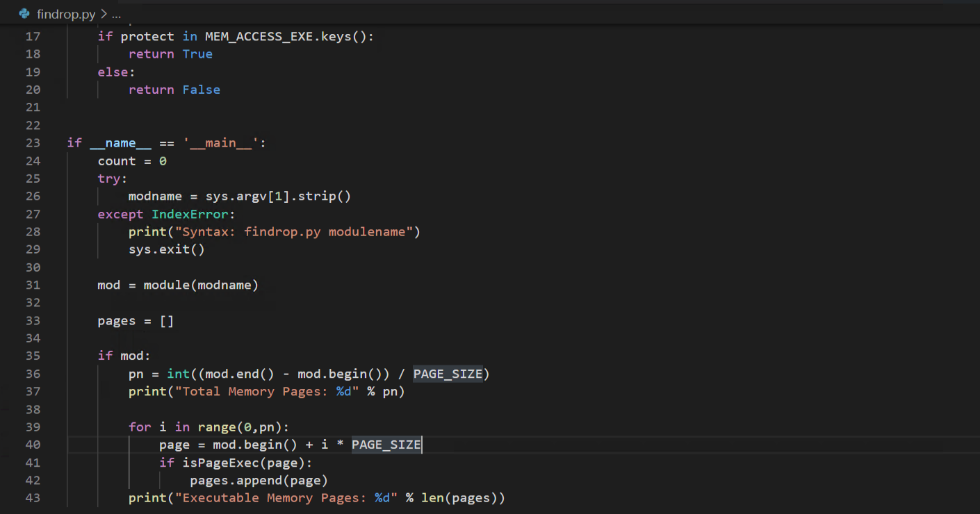Click len(pages) on line 43
The width and height of the screenshot is (980, 514).
point(459,498)
